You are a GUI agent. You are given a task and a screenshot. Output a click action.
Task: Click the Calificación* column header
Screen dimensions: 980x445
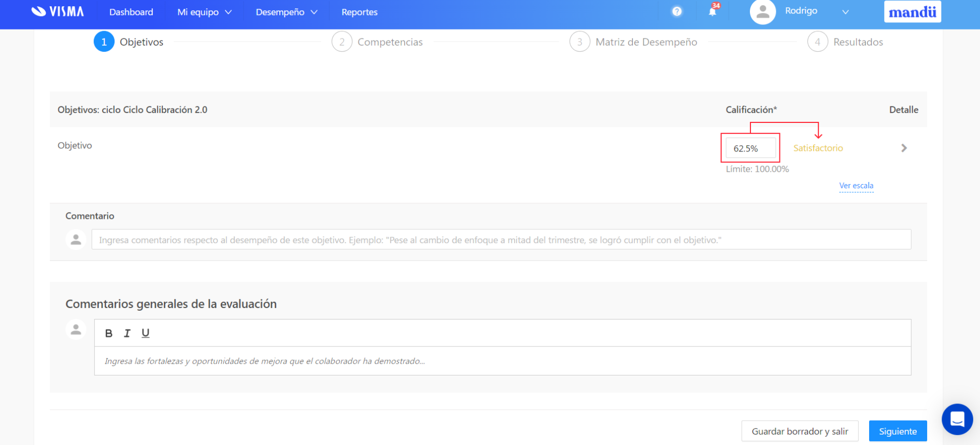click(x=751, y=110)
